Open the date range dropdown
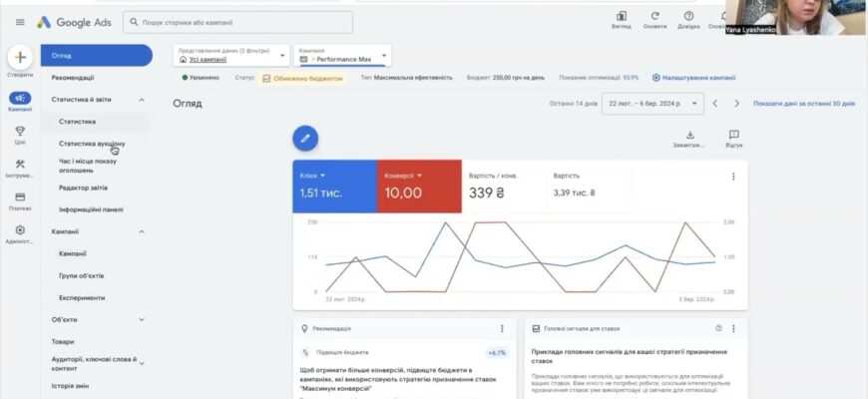This screenshot has width=868, height=399. (650, 103)
